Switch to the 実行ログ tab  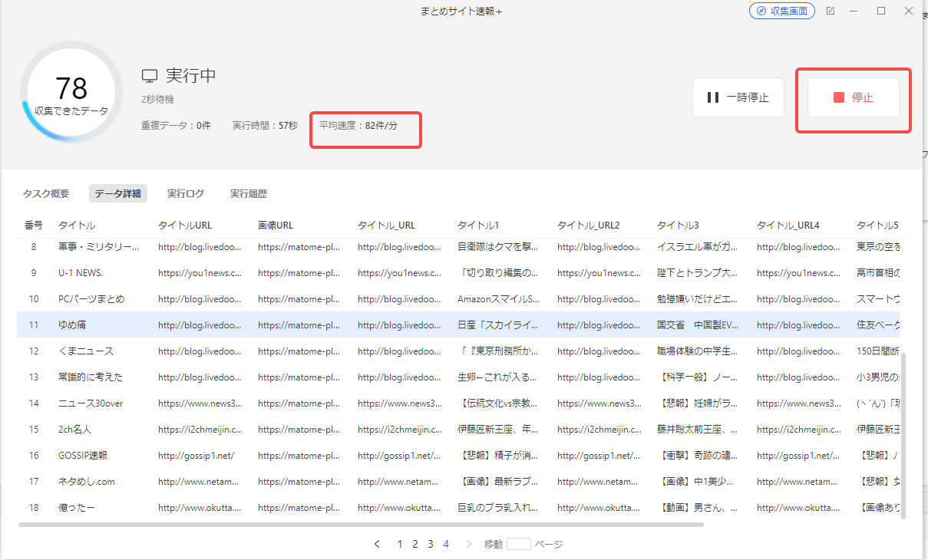186,194
